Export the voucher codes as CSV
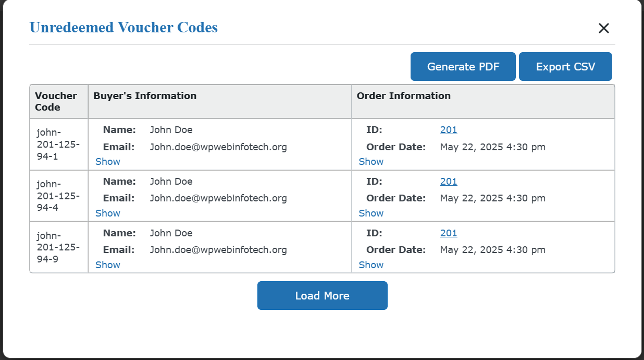This screenshot has width=644, height=360. point(565,67)
